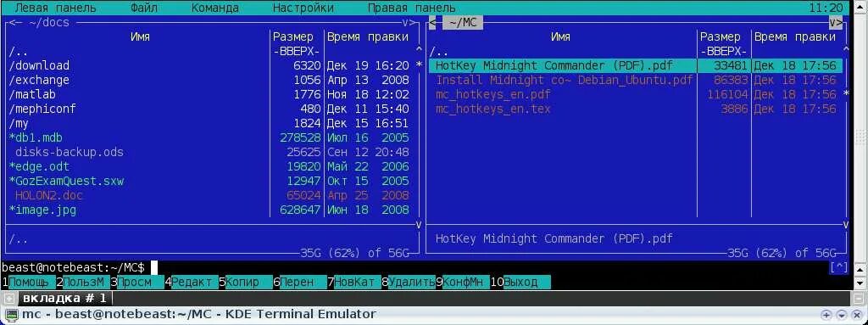Select Install Midnight co~ Debian_Ubuntu.pdf
This screenshot has height=325, width=868.
(636, 80)
